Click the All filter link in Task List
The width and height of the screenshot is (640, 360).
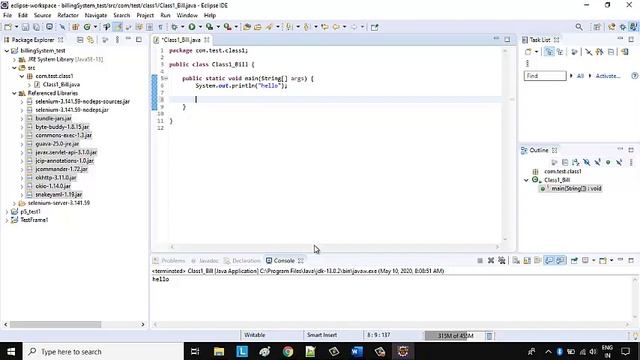point(580,76)
